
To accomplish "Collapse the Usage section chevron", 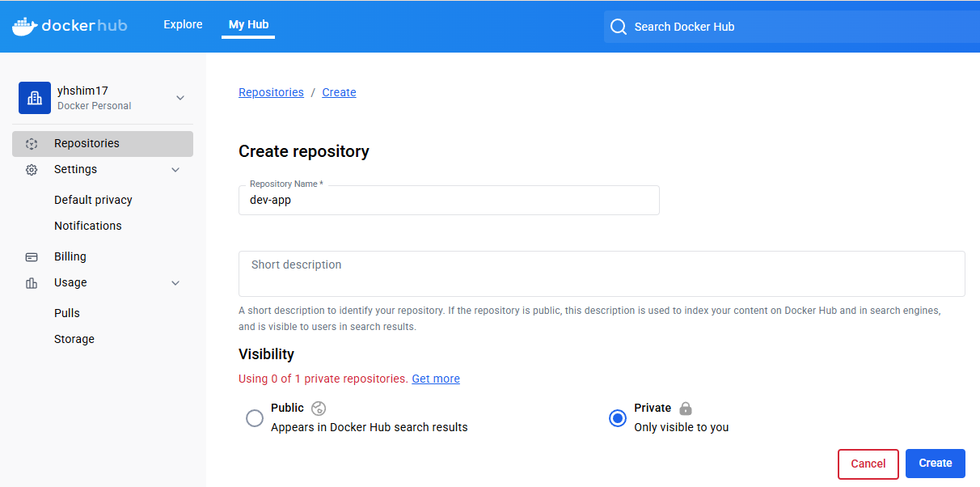I will coord(175,283).
